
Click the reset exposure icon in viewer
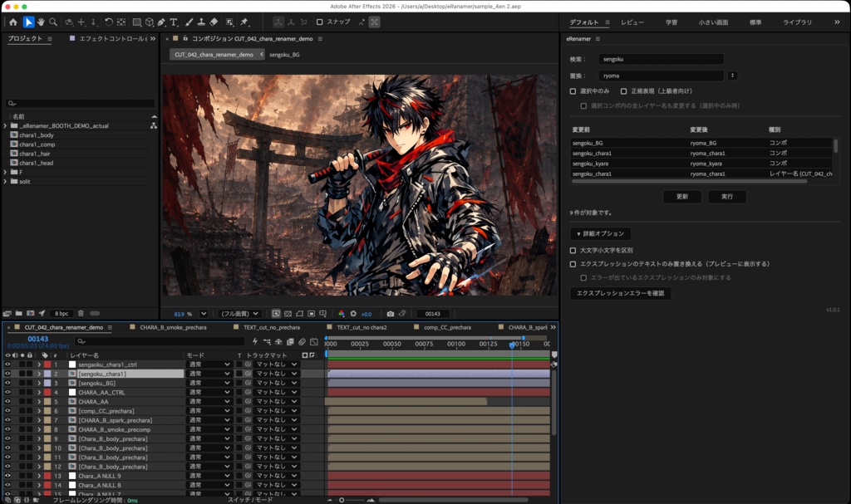353,314
